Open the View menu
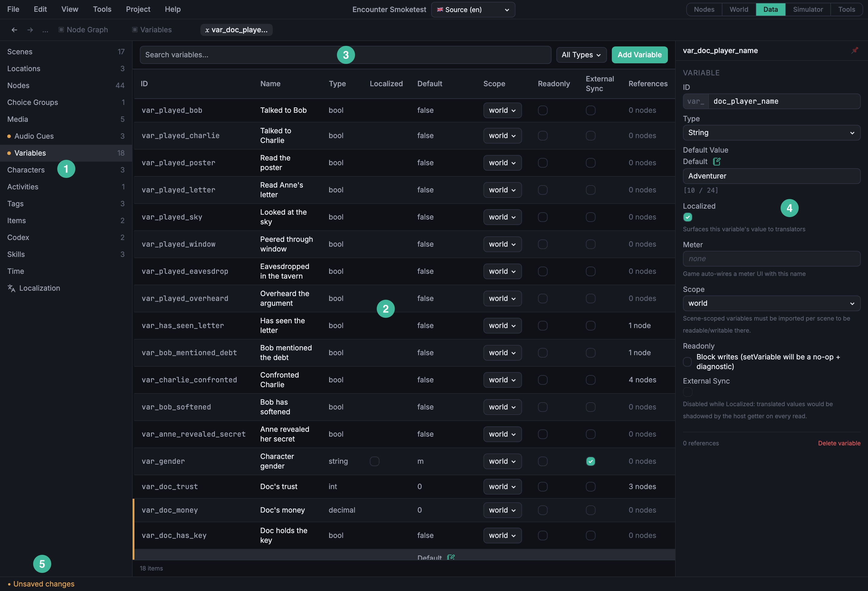This screenshot has height=591, width=868. tap(70, 9)
